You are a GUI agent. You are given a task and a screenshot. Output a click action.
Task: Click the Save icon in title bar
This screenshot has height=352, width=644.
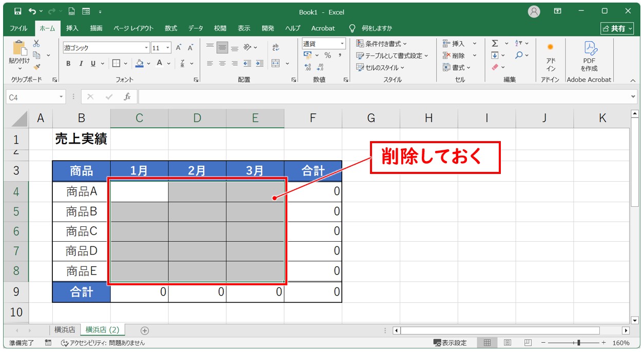(x=18, y=11)
